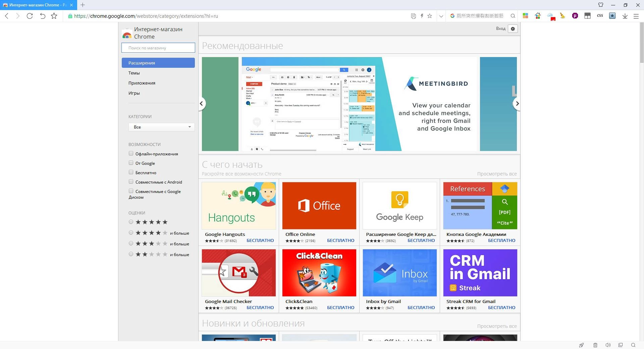Bookmark page with star icon left of address bar
The width and height of the screenshot is (644, 349).
[x=54, y=16]
